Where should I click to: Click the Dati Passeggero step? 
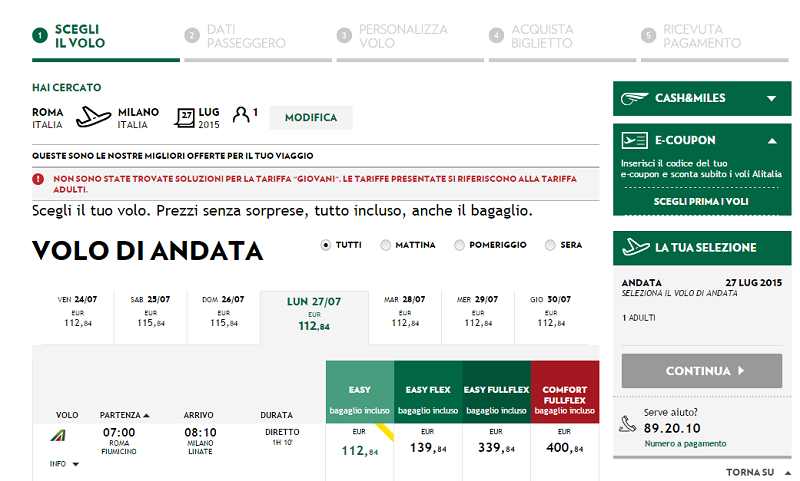246,36
